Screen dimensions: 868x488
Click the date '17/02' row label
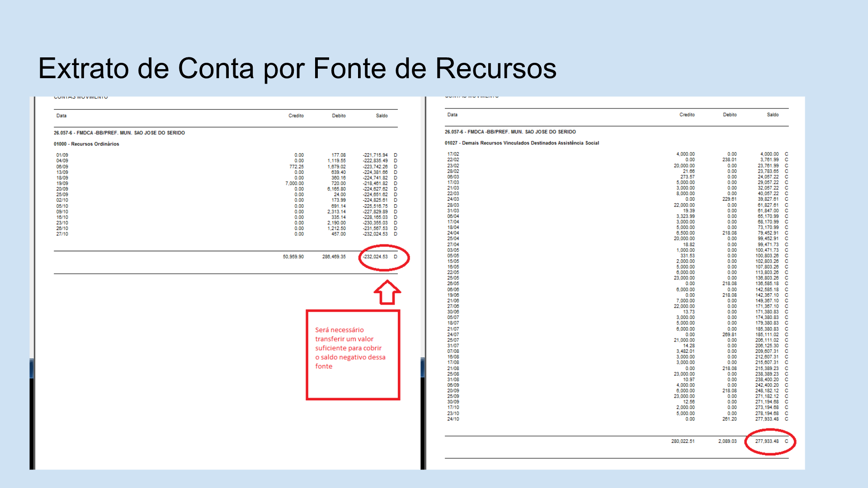(453, 154)
